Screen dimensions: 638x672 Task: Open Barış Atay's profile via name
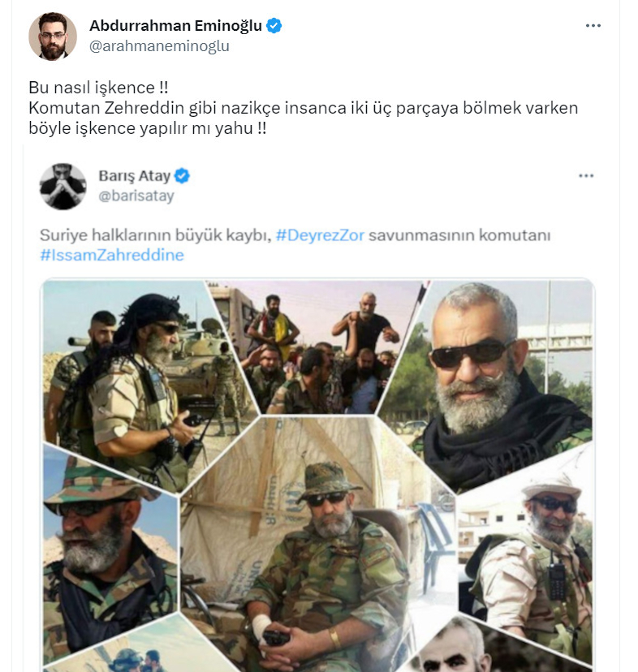tap(136, 176)
